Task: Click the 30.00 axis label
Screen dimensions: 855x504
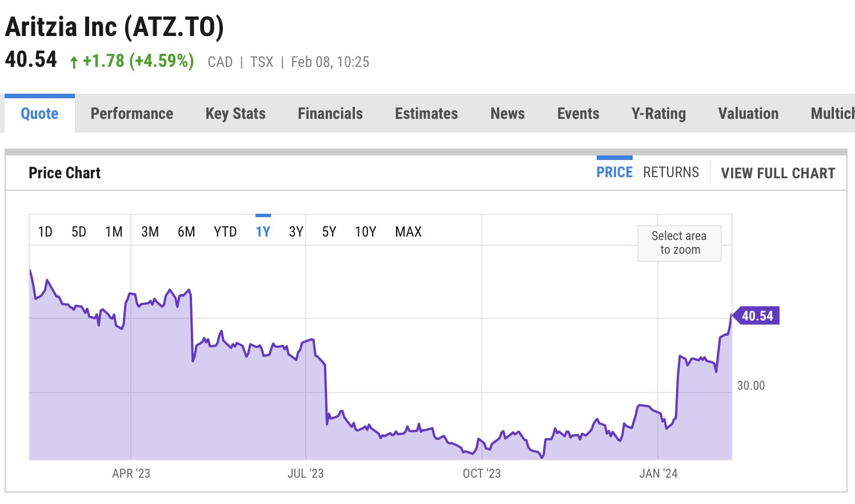Action: [751, 386]
